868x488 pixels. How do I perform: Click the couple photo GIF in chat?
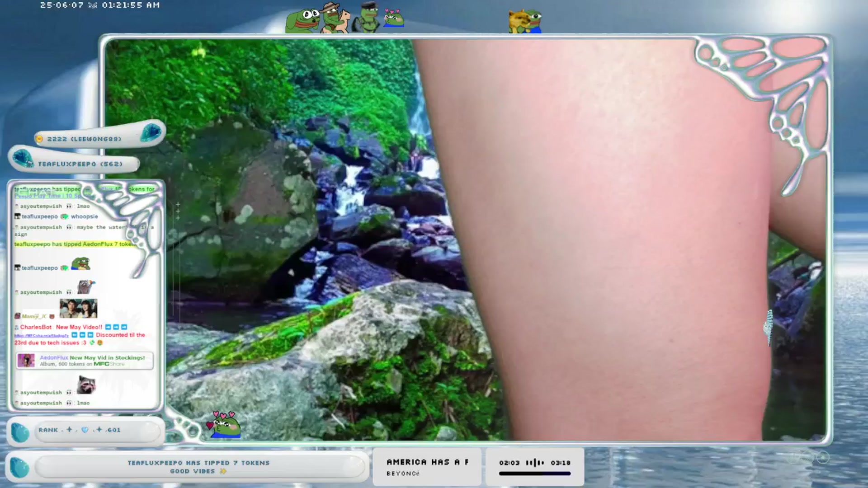(x=78, y=308)
